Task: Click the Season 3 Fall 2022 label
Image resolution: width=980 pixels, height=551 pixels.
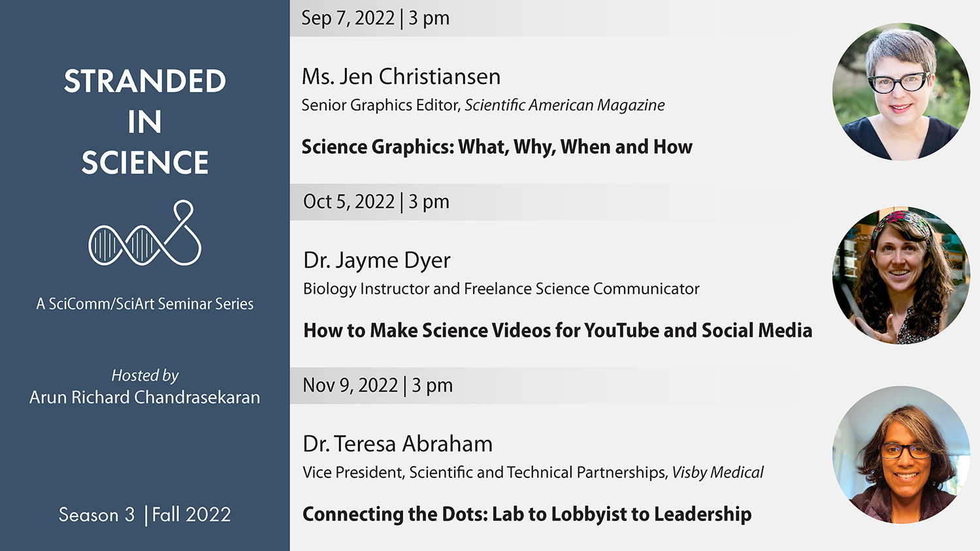Action: 145,514
